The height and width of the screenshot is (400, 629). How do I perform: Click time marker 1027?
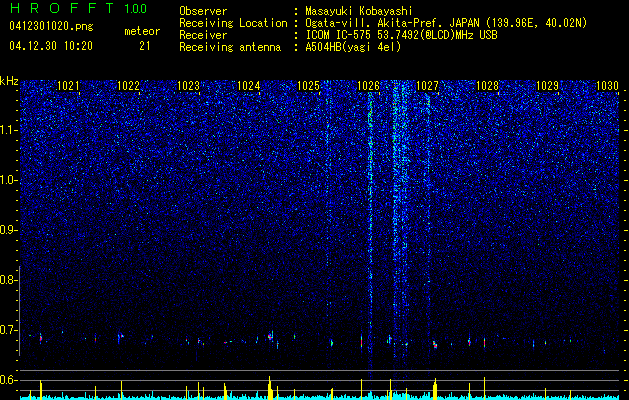pos(428,86)
